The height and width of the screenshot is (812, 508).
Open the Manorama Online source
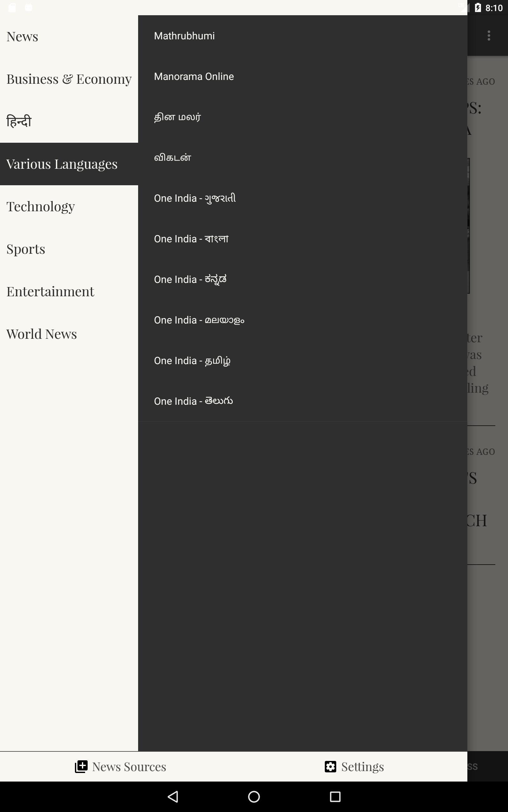tap(302, 76)
